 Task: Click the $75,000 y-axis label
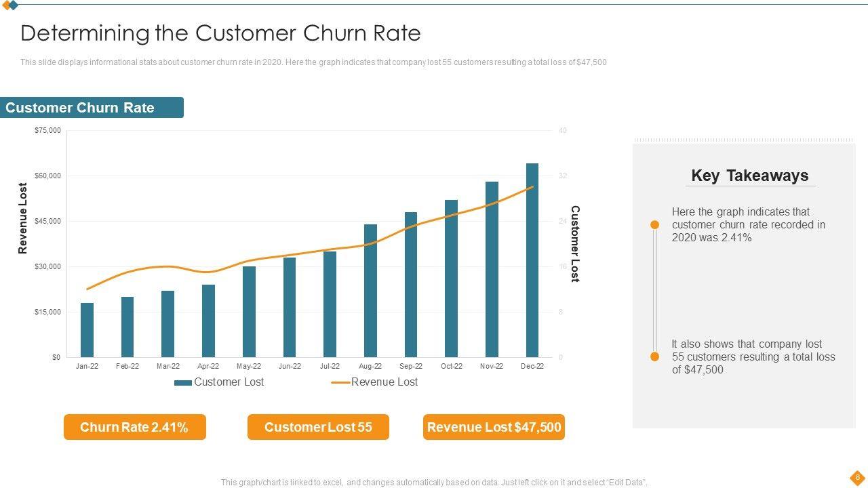click(x=47, y=131)
